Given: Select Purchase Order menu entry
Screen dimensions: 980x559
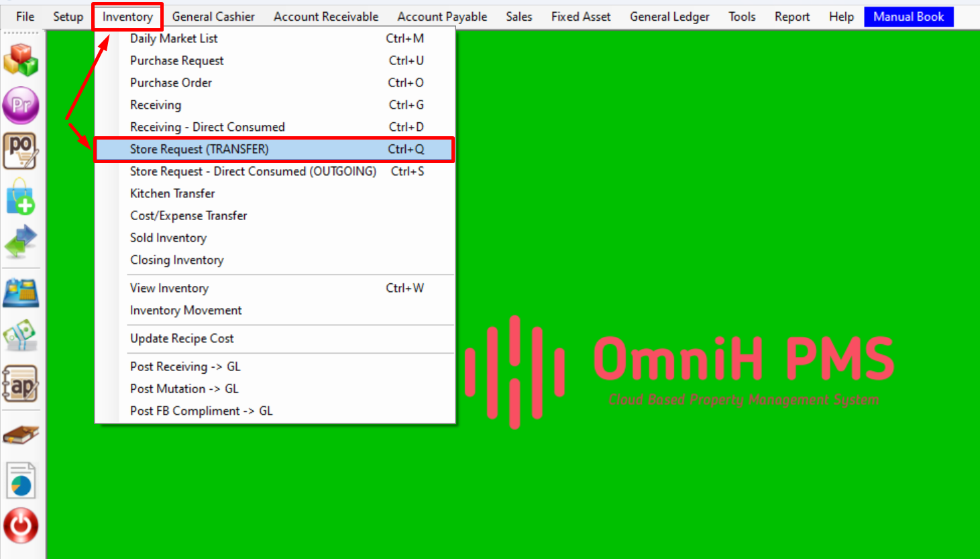Looking at the screenshot, I should pyautogui.click(x=275, y=83).
